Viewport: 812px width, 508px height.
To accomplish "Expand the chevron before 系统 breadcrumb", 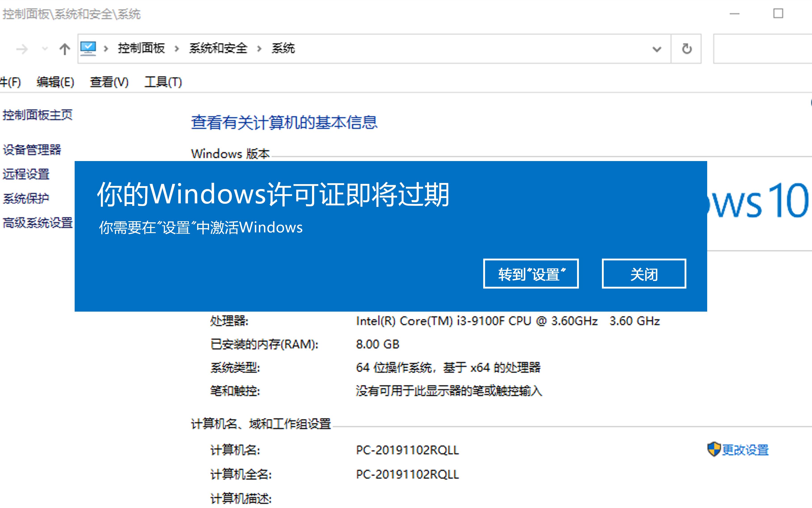I will [259, 49].
